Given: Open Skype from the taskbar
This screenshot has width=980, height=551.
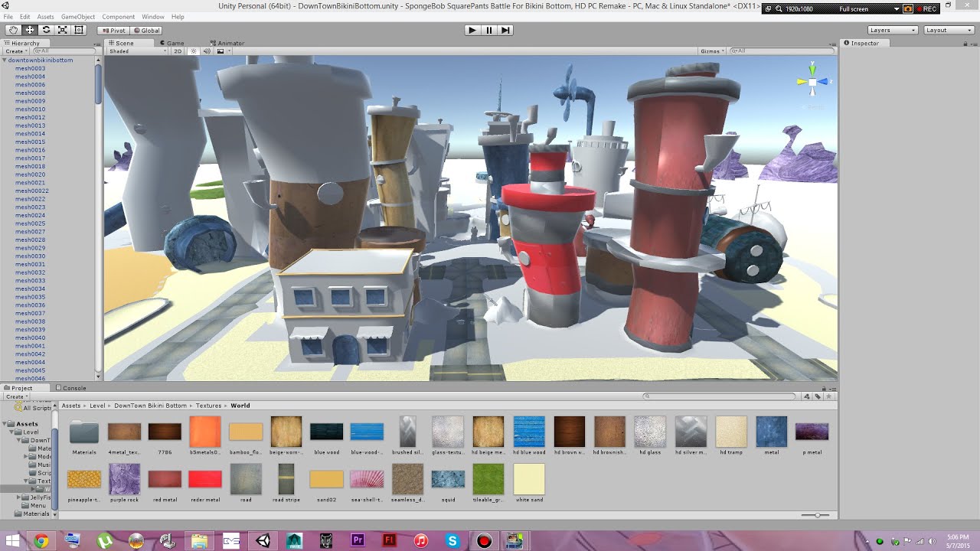Looking at the screenshot, I should pyautogui.click(x=452, y=541).
